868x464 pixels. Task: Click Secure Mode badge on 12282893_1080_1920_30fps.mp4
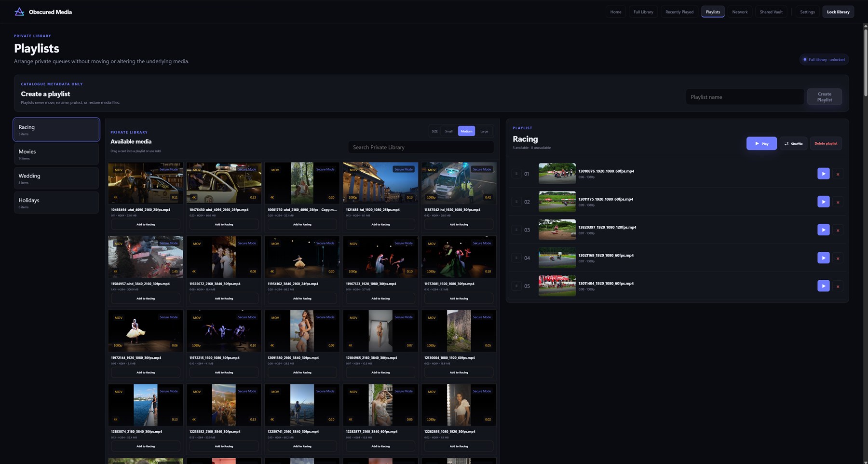point(482,391)
